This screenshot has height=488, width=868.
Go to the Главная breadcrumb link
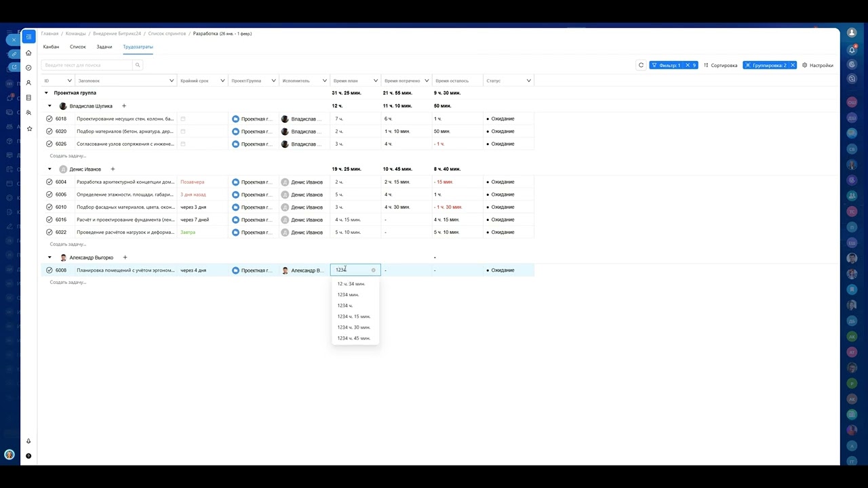click(x=50, y=33)
